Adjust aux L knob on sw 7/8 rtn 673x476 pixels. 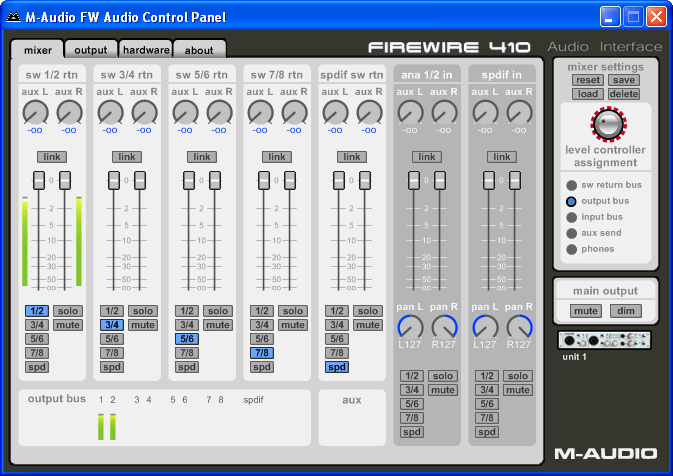click(260, 112)
